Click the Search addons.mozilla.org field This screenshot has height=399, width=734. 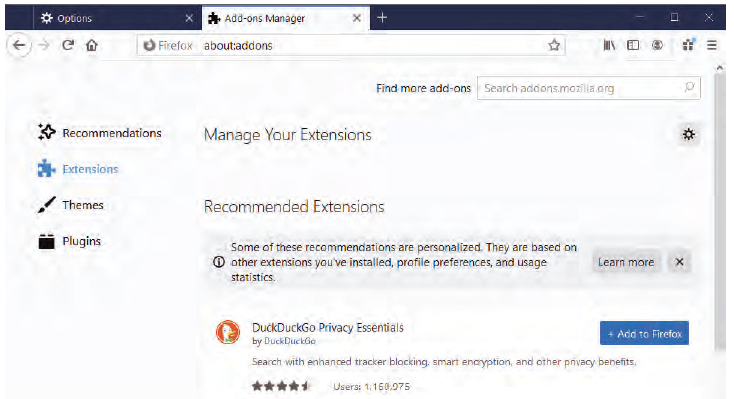pos(588,88)
